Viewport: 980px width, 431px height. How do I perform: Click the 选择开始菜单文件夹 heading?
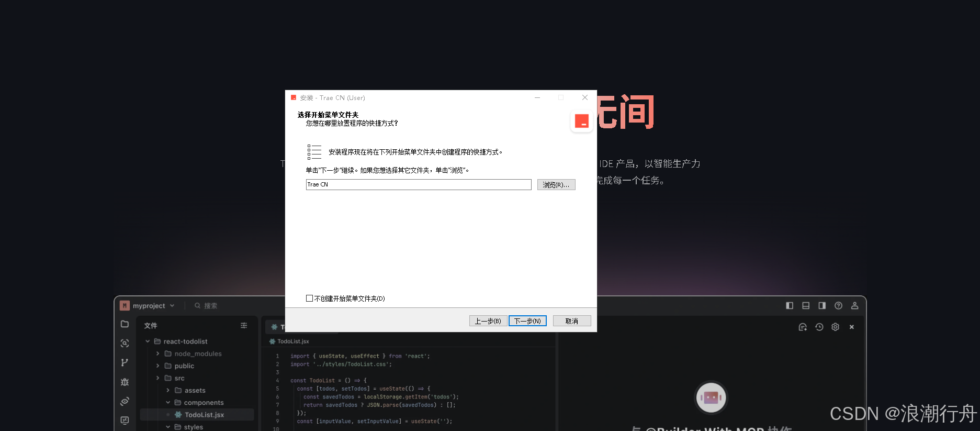(328, 115)
